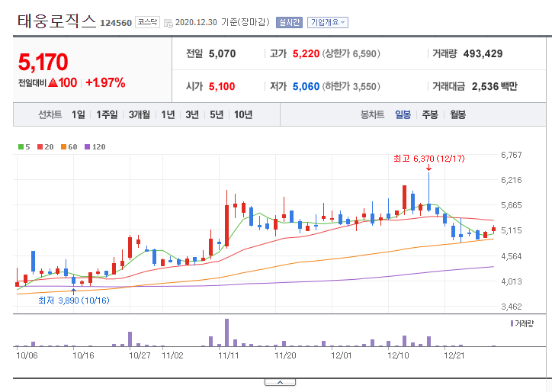Click the orange 60-day moving average swatch
The image size is (552, 392).
click(x=63, y=147)
